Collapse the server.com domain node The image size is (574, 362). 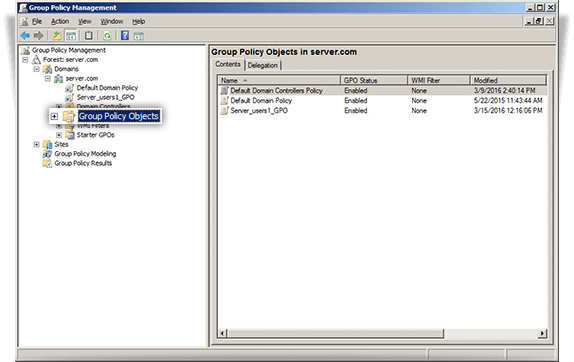48,78
